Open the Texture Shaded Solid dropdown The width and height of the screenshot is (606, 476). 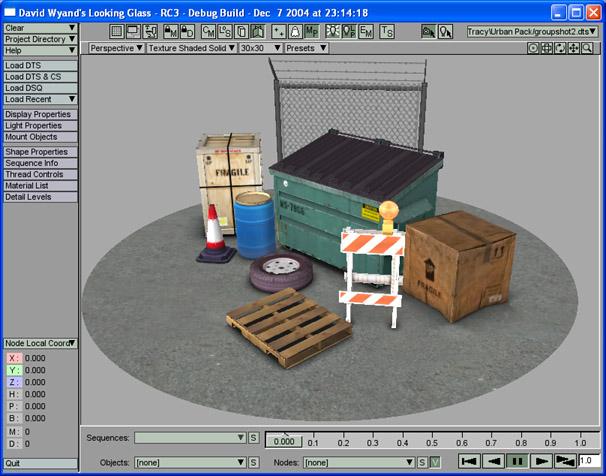192,47
